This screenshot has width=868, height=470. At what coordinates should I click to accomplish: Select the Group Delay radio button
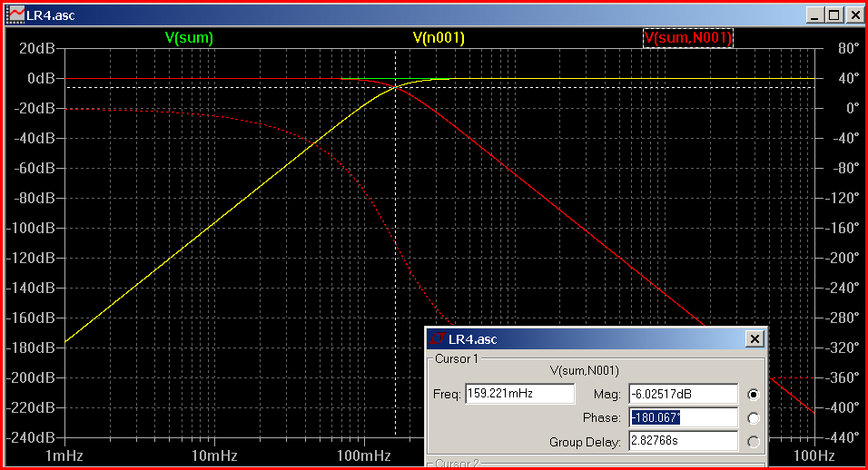pyautogui.click(x=753, y=442)
